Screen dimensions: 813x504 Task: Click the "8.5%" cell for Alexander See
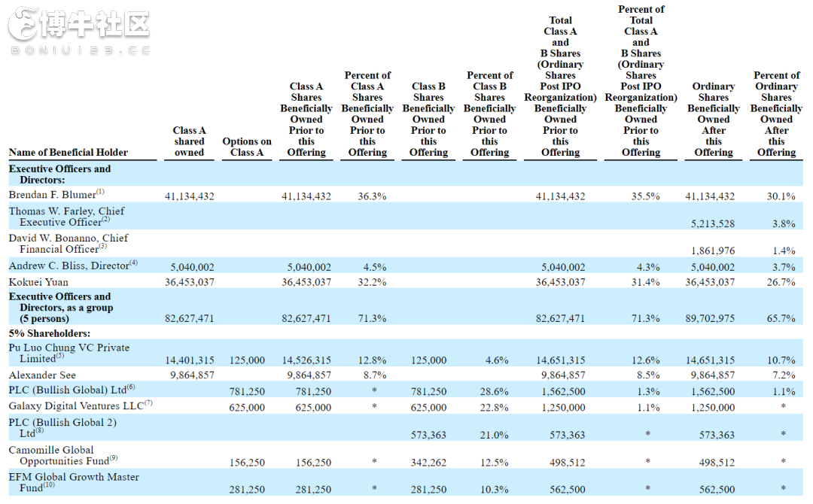[648, 375]
